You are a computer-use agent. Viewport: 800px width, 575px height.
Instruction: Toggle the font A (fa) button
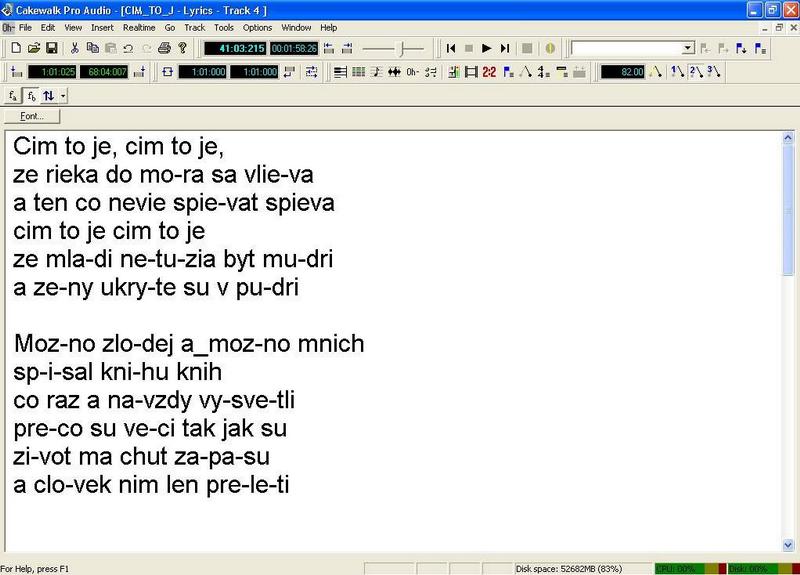point(14,95)
